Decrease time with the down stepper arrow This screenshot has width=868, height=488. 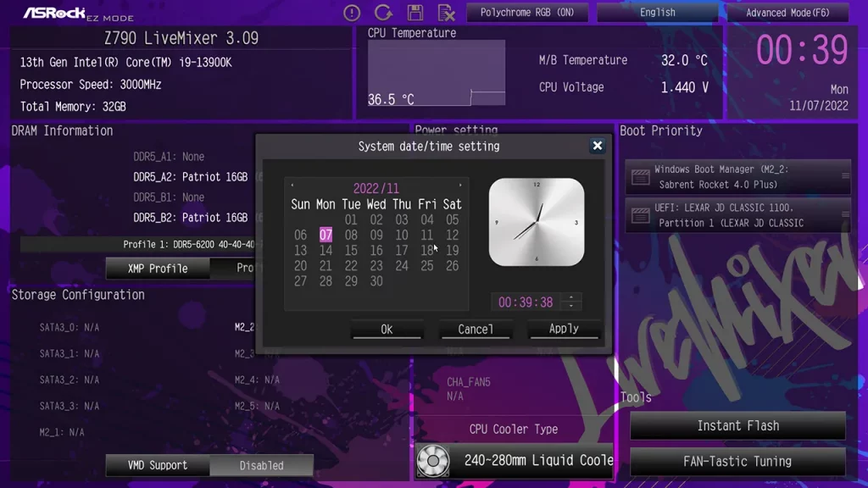pos(571,306)
